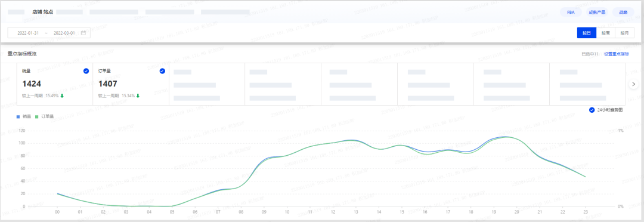Click hour 23 on the chart axis
Image resolution: width=644 pixels, height=222 pixels.
tap(586, 212)
